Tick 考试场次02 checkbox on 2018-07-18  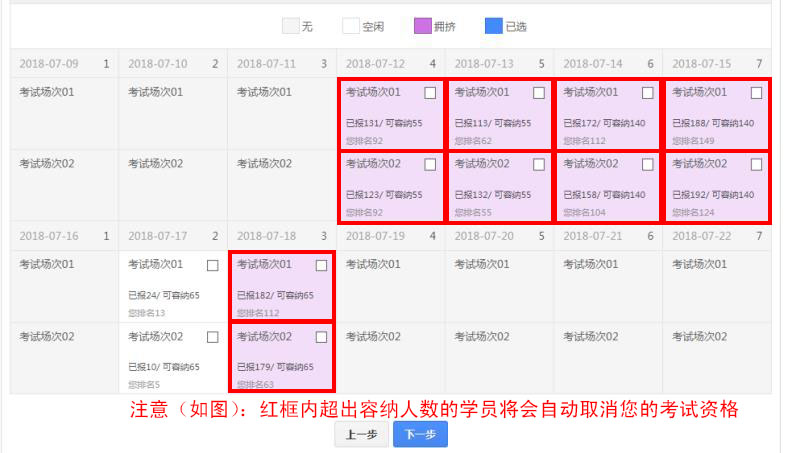point(321,337)
